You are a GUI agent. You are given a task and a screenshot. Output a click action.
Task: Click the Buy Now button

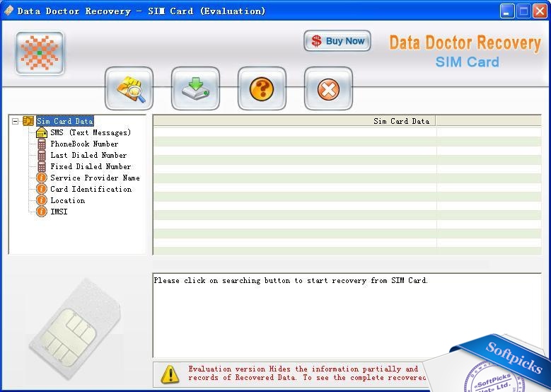click(337, 41)
